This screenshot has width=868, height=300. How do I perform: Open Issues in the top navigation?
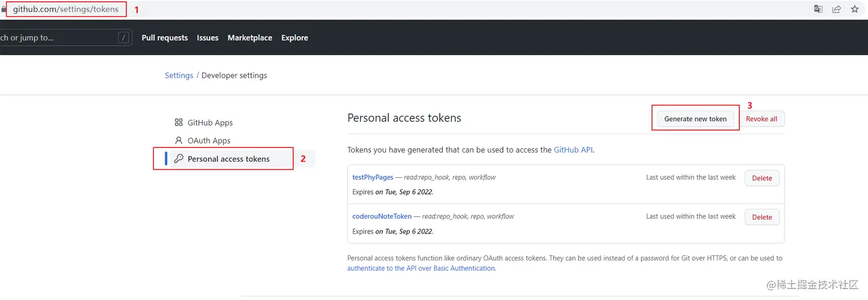tap(207, 38)
